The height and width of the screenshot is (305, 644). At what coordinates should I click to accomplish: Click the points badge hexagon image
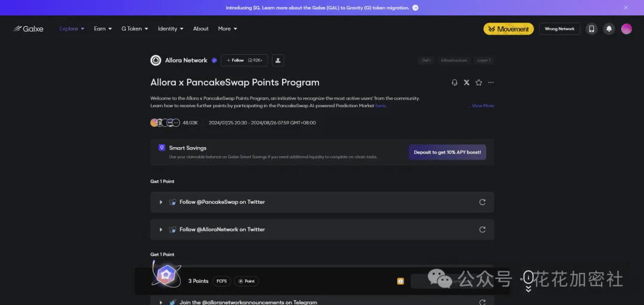166,274
